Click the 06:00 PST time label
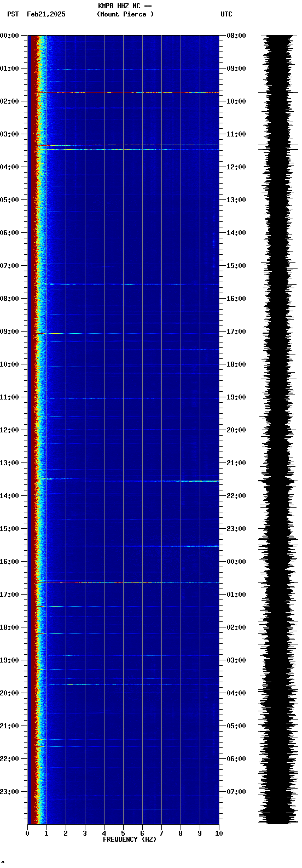 pos(9,233)
